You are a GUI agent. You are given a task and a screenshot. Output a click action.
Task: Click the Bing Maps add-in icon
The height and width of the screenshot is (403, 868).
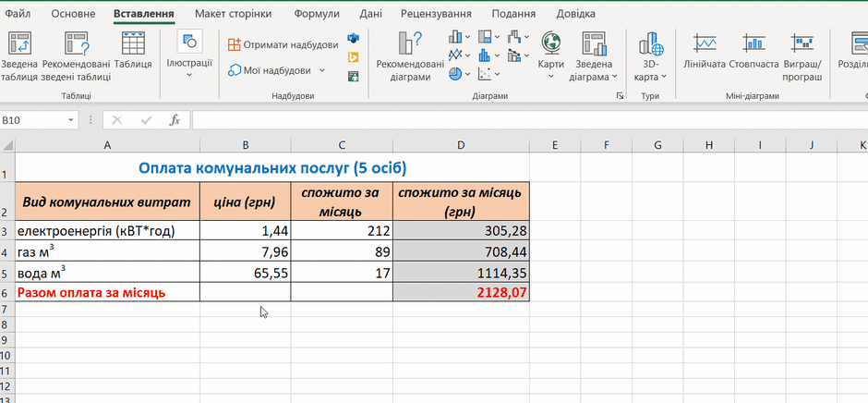point(353,57)
